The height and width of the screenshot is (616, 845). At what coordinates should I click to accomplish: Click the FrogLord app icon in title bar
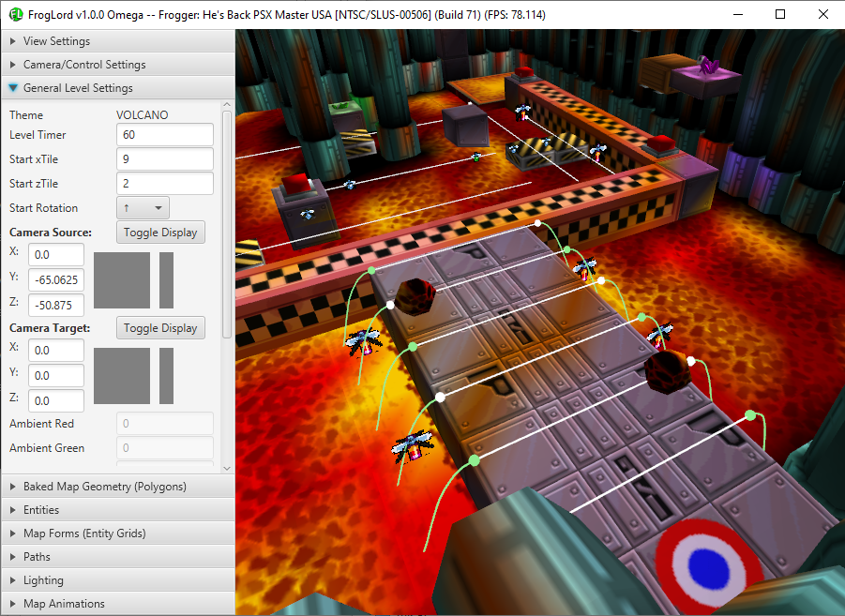pyautogui.click(x=16, y=15)
